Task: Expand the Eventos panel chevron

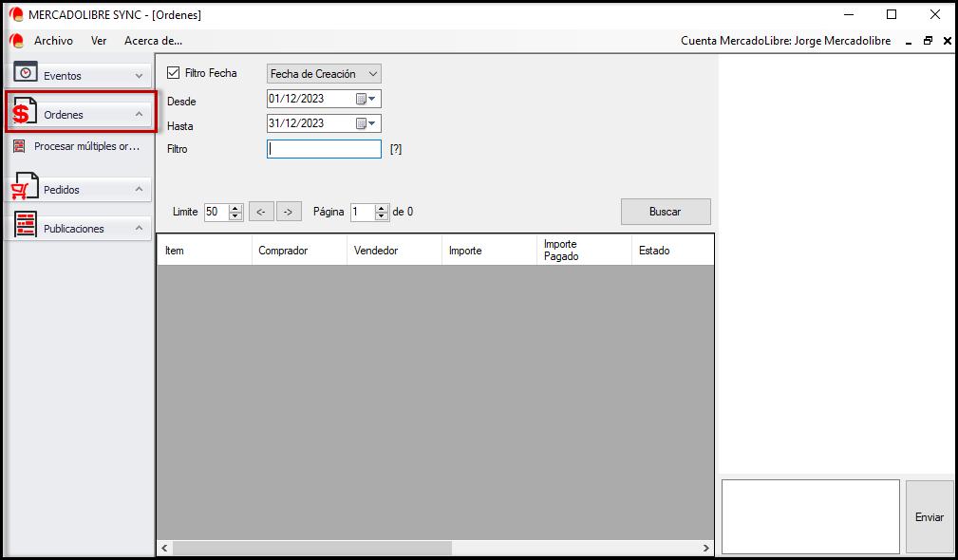Action: [139, 76]
